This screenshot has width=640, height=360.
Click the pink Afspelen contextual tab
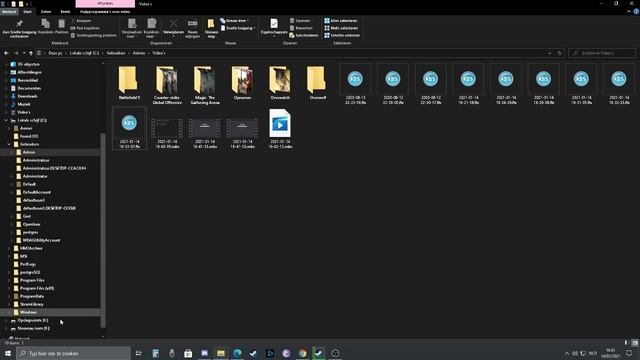tap(105, 4)
